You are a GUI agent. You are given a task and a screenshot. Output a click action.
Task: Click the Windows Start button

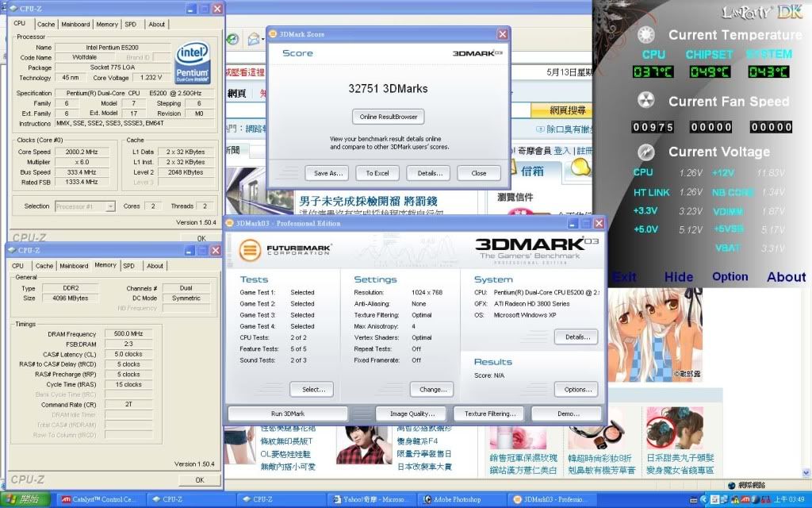[x=25, y=499]
